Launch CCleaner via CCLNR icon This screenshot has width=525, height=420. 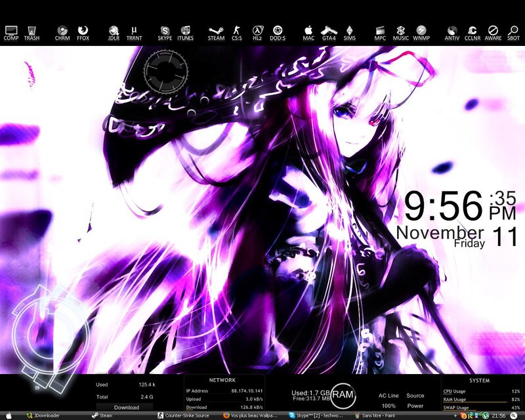click(472, 33)
